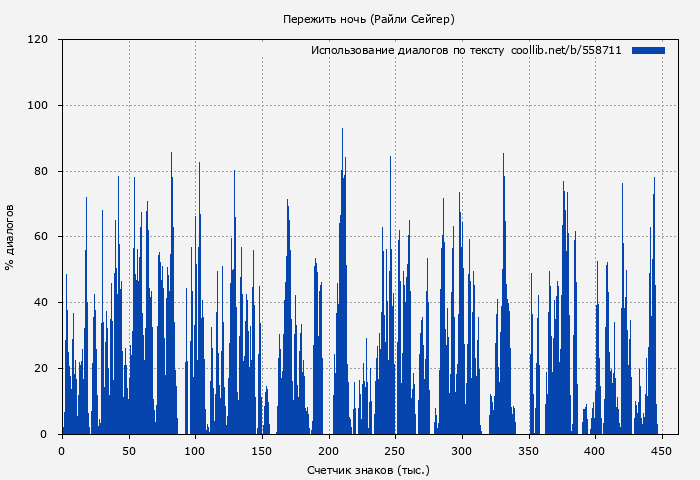700x480 pixels.
Task: Click the tallest bar peak above 90%
Action: pos(342,131)
